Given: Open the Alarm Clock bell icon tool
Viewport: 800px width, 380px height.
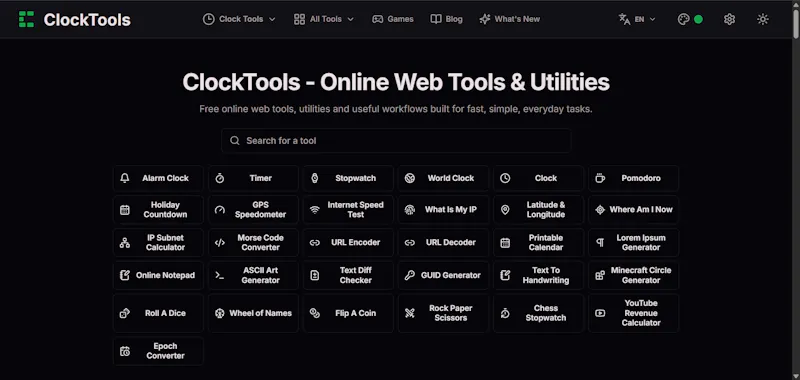Looking at the screenshot, I should click(124, 178).
